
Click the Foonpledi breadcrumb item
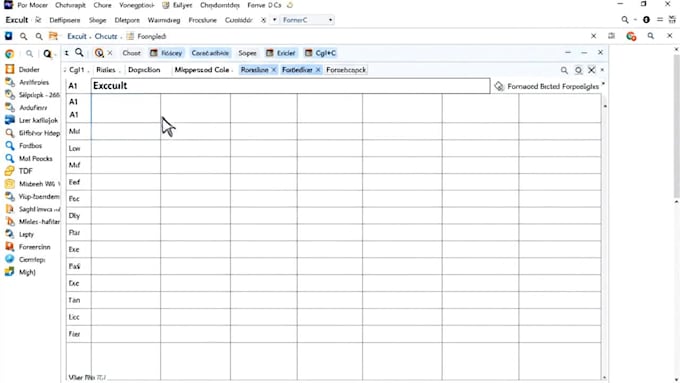(x=151, y=36)
